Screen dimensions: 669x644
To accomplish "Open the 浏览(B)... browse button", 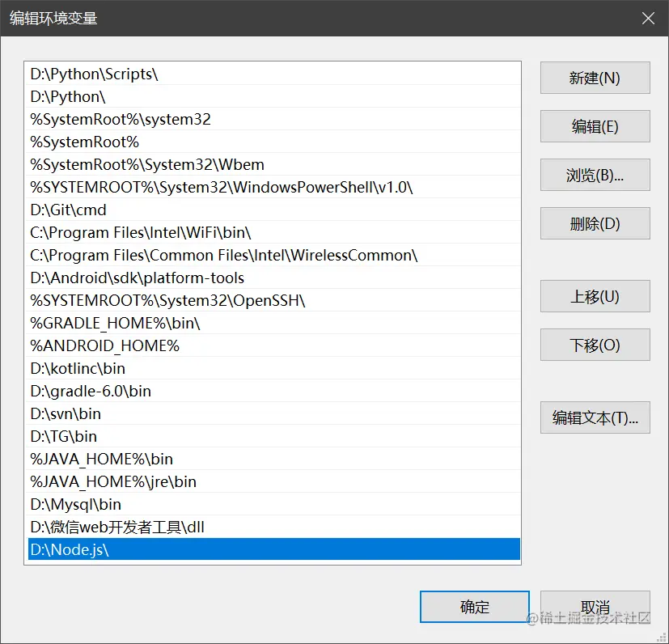I will (595, 175).
